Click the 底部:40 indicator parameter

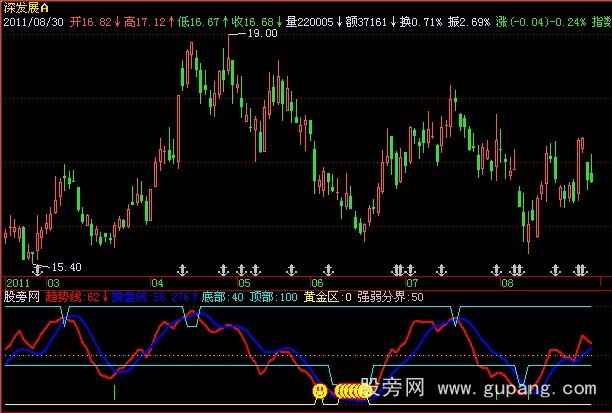coord(222,297)
